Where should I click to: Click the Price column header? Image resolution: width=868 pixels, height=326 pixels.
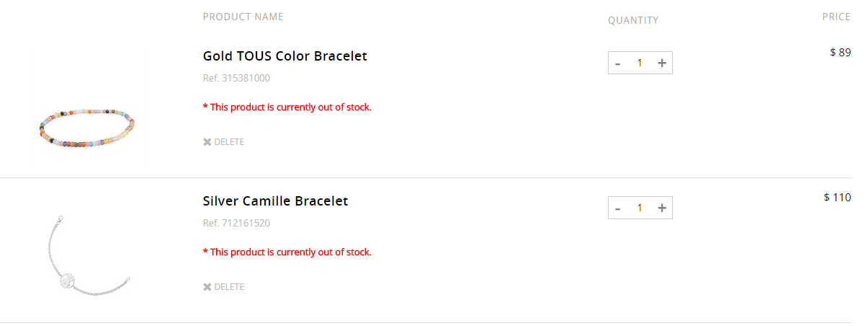[836, 17]
